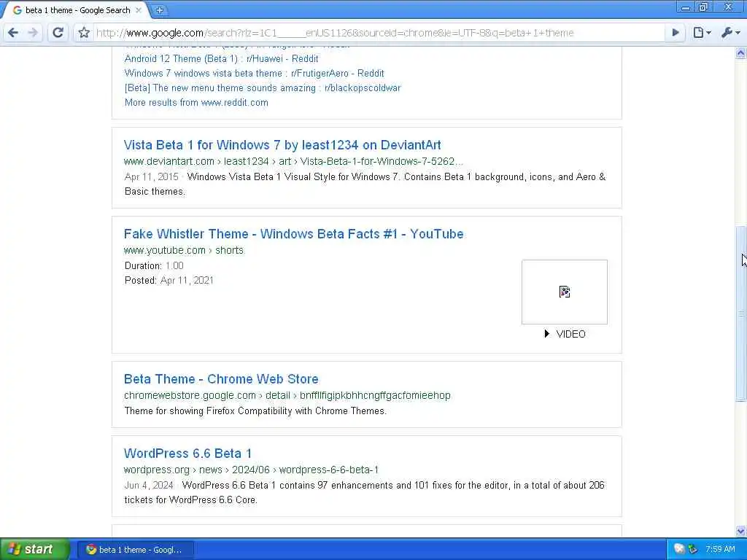Click the second system tray icon

693,549
